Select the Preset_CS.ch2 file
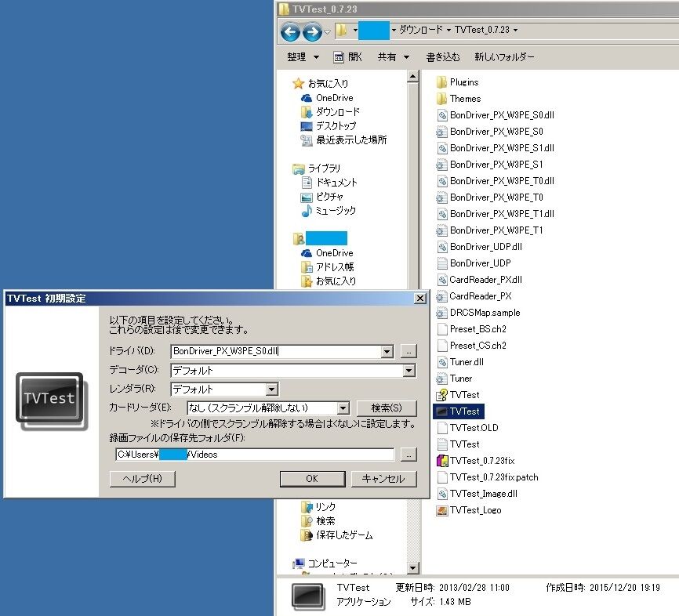This screenshot has height=616, width=679. point(471,345)
